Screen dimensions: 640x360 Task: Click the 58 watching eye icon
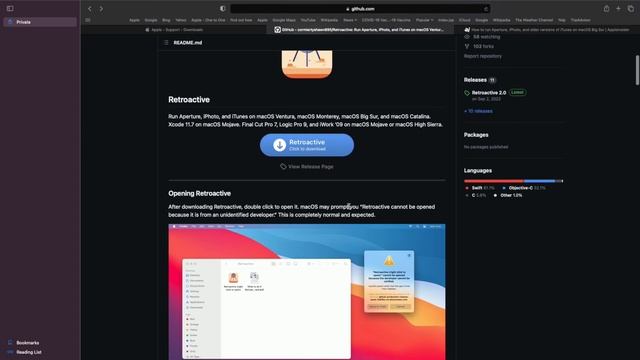(x=467, y=37)
